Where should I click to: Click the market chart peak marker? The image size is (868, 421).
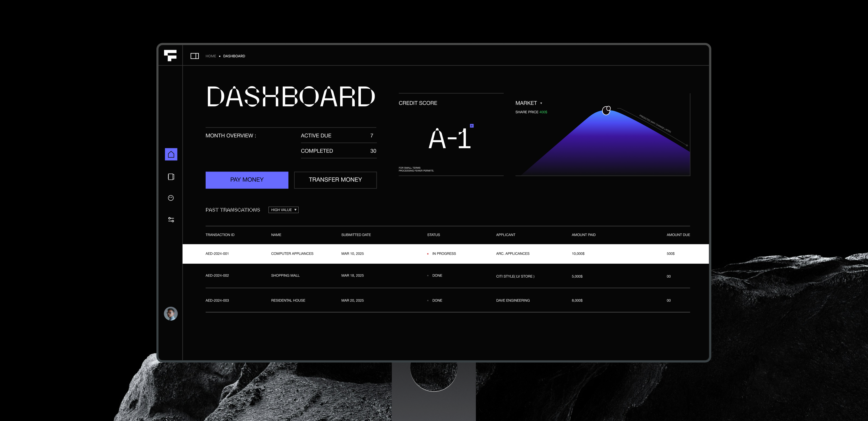(x=606, y=110)
